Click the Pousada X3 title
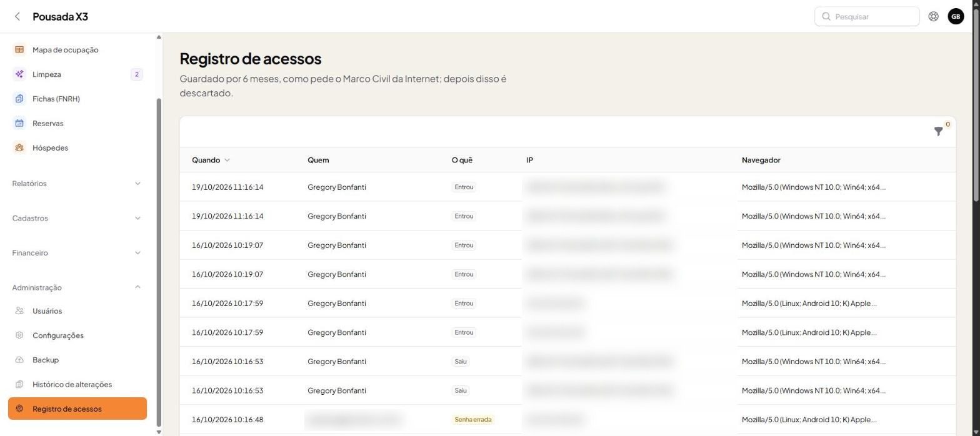Viewport: 980px width, 436px height. pos(60,17)
